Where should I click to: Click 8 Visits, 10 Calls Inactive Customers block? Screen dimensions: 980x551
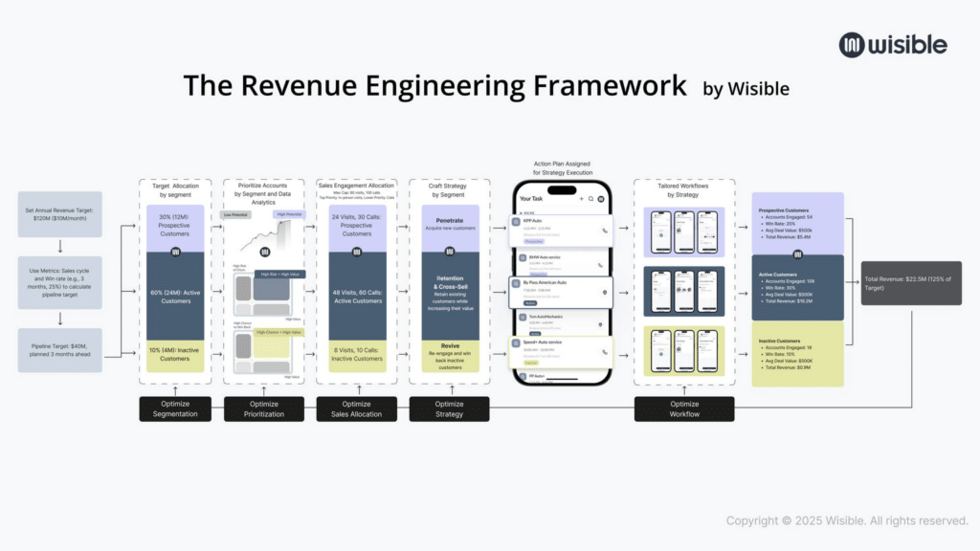point(358,356)
